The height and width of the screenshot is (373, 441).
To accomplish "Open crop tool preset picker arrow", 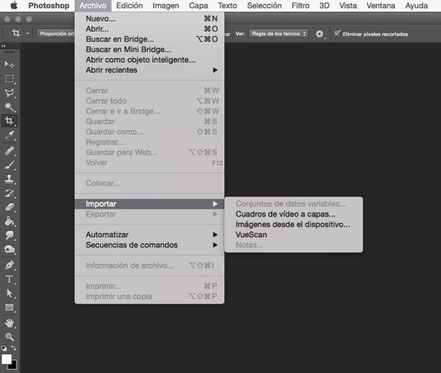I will coord(27,34).
